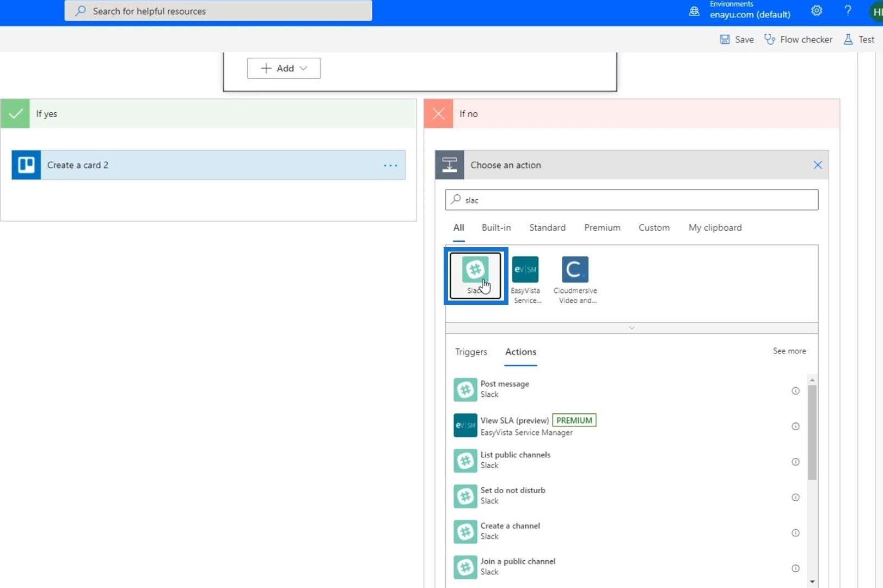Click the If yes green checkmark icon
Screen dimensions: 883x588
coord(15,113)
